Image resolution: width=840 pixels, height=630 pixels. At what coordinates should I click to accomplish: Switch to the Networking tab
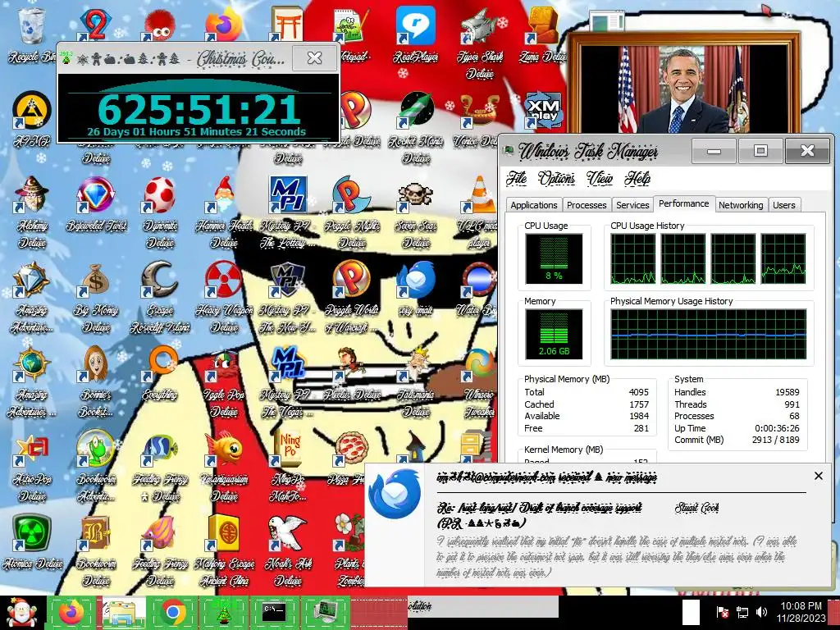pos(741,205)
